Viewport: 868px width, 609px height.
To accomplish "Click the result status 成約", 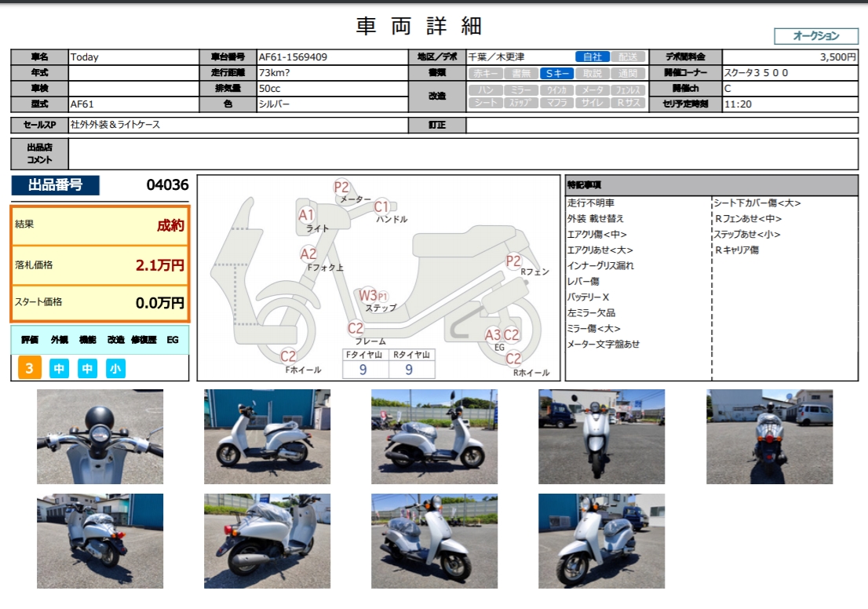I will [x=170, y=225].
